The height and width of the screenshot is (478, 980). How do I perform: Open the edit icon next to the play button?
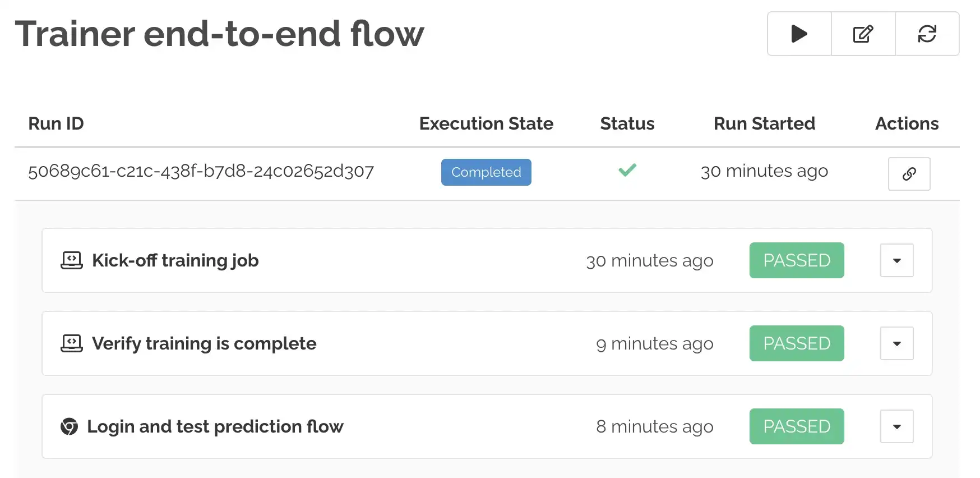tap(862, 34)
